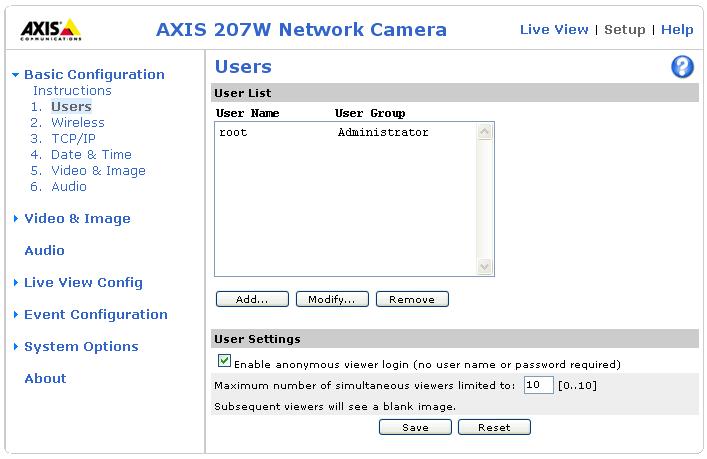Expand the Live View Config arrow
The height and width of the screenshot is (459, 707).
click(16, 283)
